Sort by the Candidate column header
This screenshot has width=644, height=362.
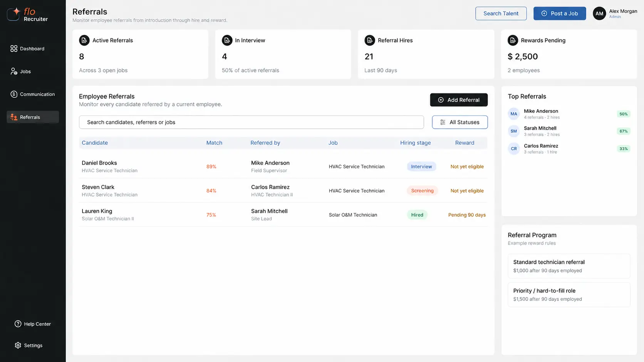(95, 143)
